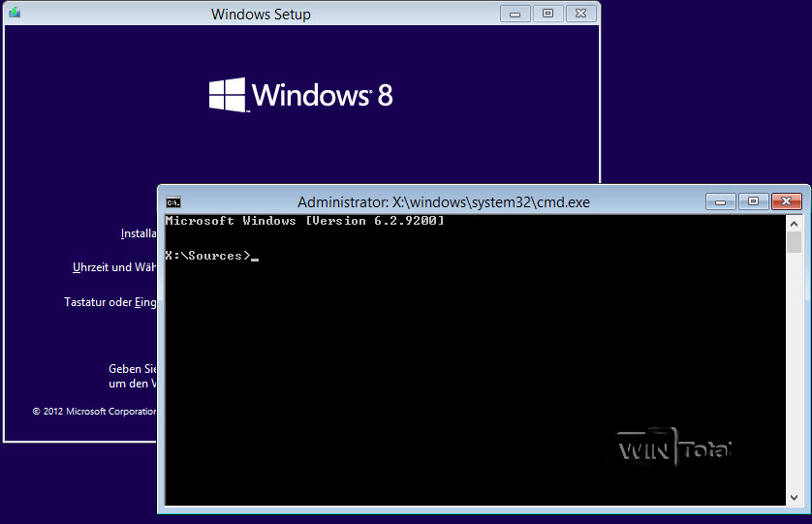
Task: Click the Microsoft Windows Version 6.2.9200 text
Action: click(304, 221)
